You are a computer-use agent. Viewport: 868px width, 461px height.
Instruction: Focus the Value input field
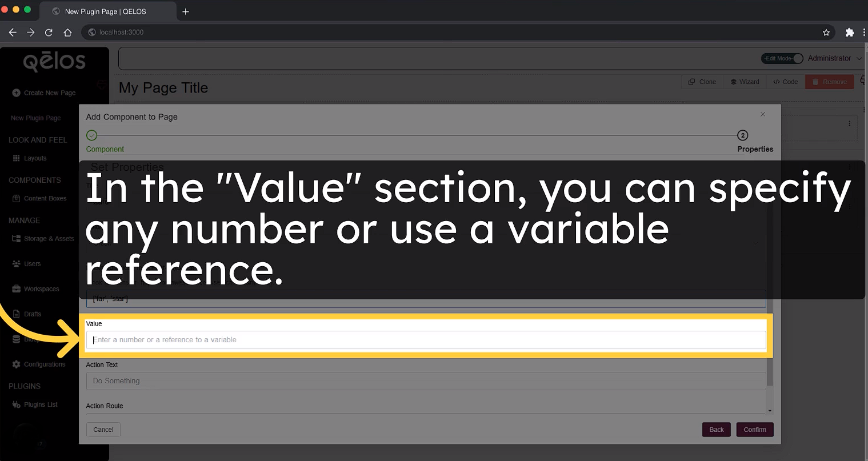pos(426,340)
